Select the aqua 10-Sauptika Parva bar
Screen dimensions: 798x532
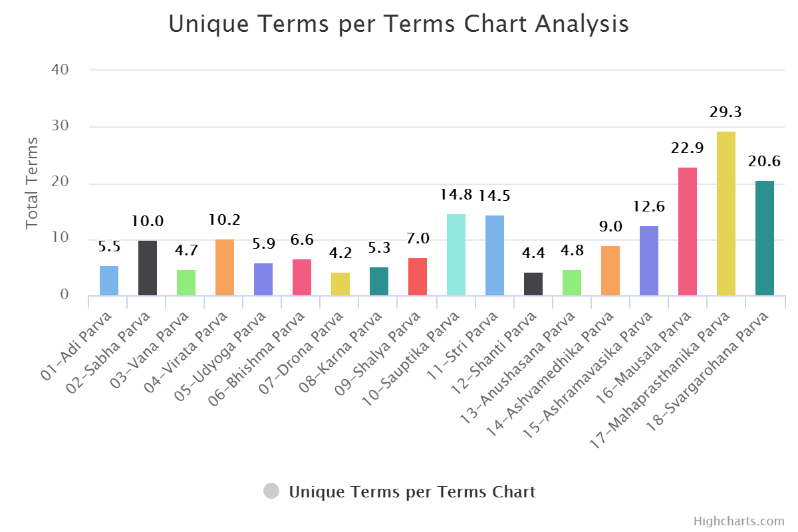pyautogui.click(x=456, y=255)
